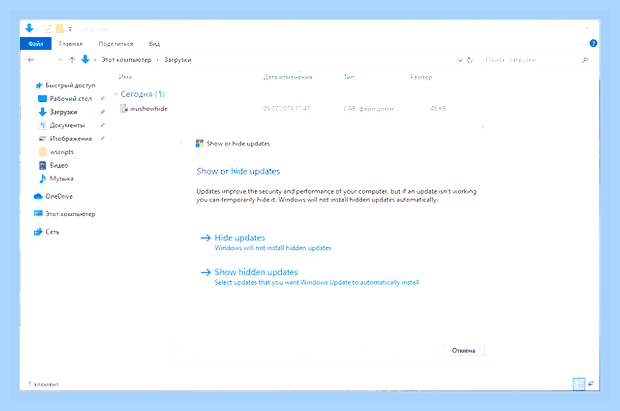The image size is (620, 411).
Task: Open the wscripts folder in sidebar
Action: point(62,152)
